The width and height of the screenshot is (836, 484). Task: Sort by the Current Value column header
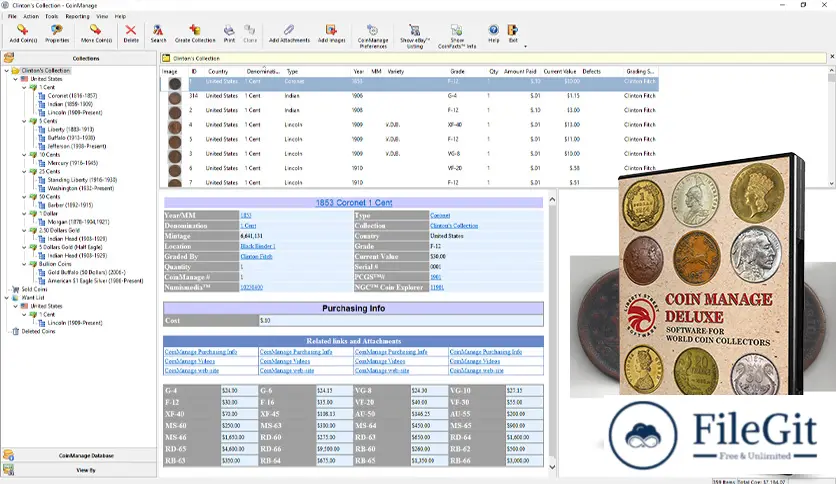560,71
